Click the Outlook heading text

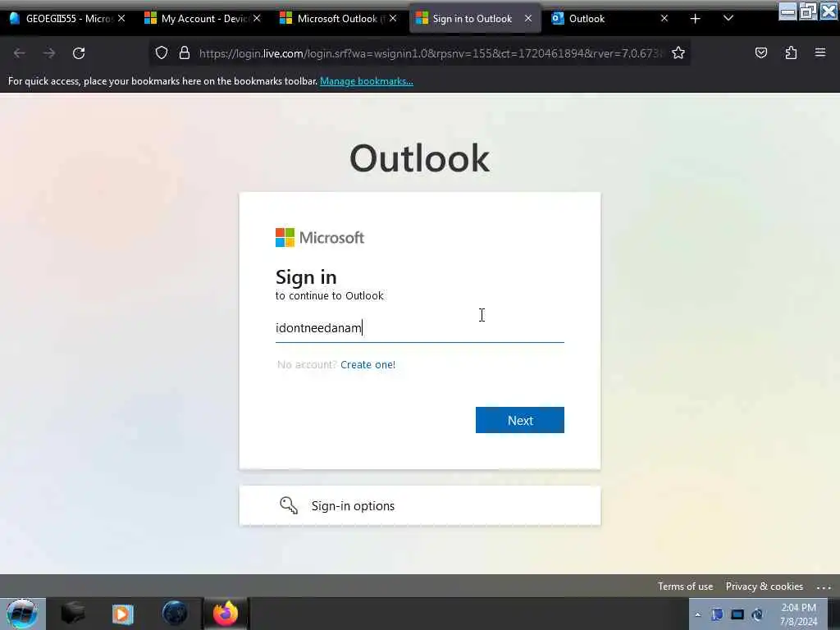tap(419, 158)
